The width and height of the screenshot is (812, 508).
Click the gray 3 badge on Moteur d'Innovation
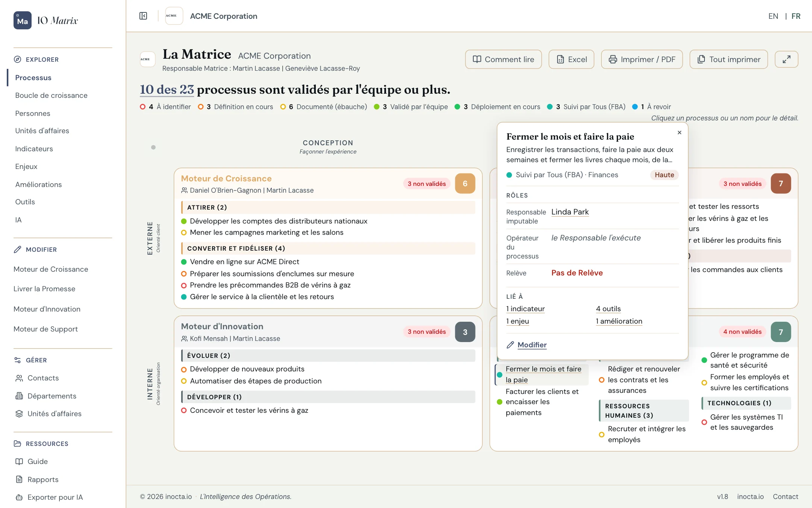pos(465,332)
